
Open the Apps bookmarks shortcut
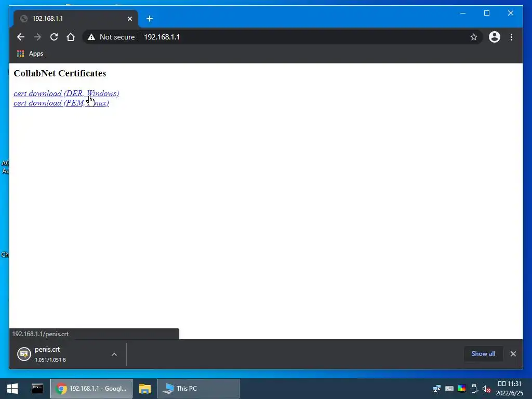tap(30, 54)
